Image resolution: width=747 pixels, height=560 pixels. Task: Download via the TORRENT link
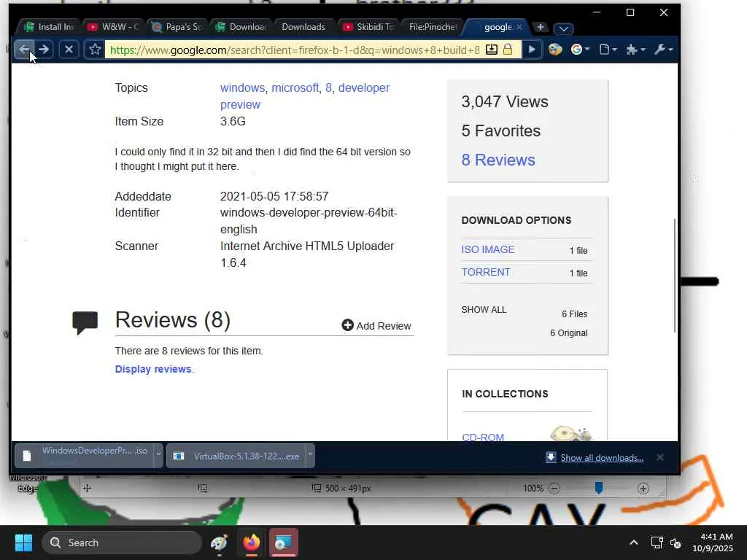(x=485, y=272)
